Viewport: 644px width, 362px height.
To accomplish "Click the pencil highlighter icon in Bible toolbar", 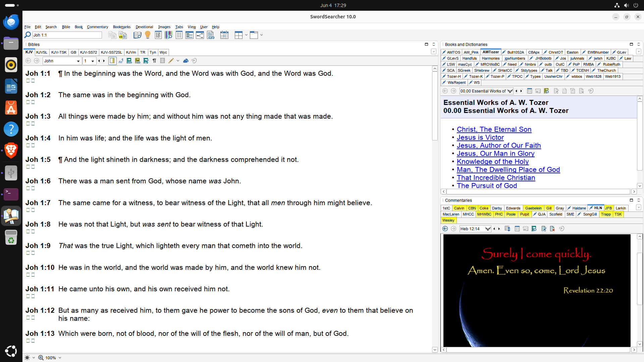I will coord(171,61).
